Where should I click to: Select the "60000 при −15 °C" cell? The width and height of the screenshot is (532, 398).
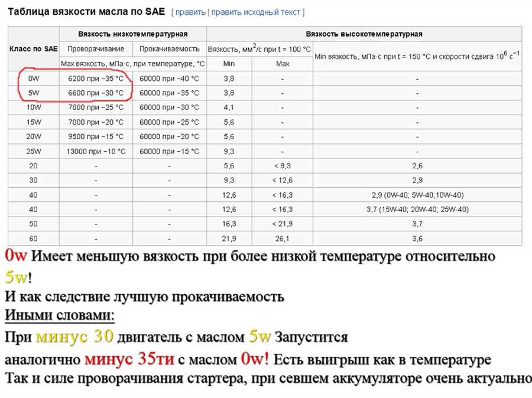pos(169,151)
